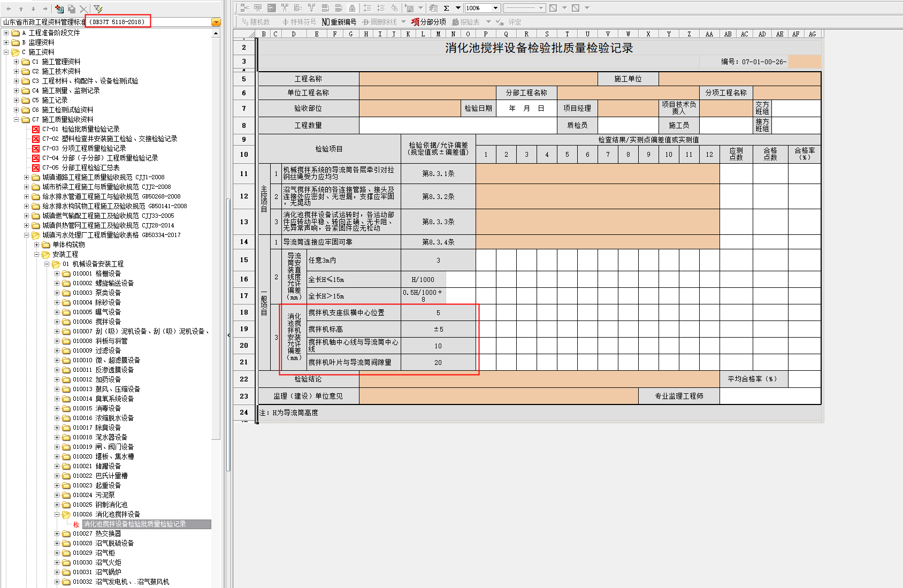The height and width of the screenshot is (588, 903).
Task: Click the 报验表 tool
Action: click(466, 22)
